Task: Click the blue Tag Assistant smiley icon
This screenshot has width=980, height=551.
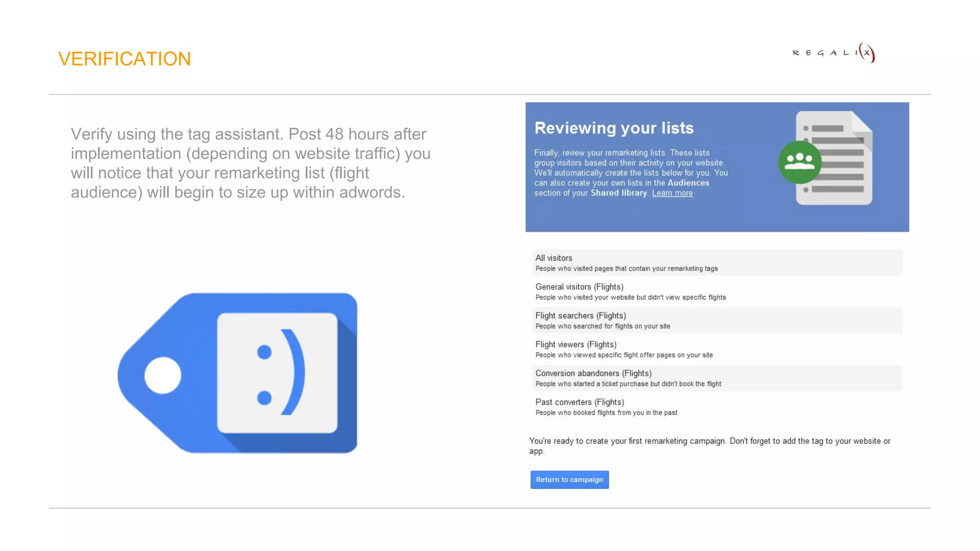Action: [238, 373]
